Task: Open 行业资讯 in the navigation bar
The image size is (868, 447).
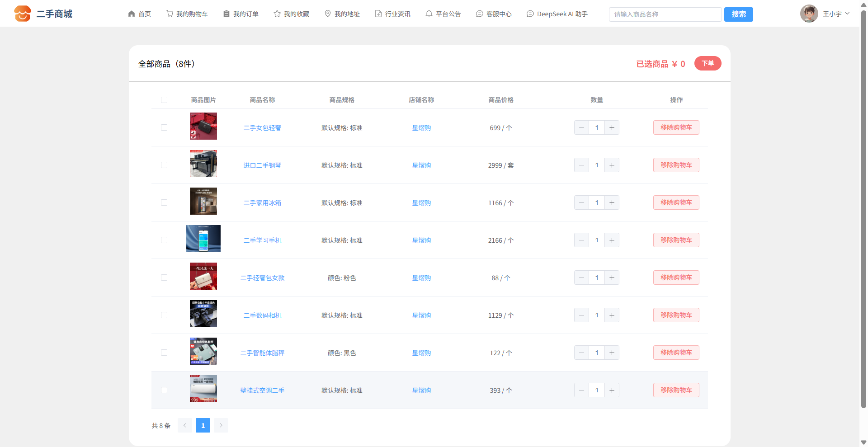Action: [393, 14]
